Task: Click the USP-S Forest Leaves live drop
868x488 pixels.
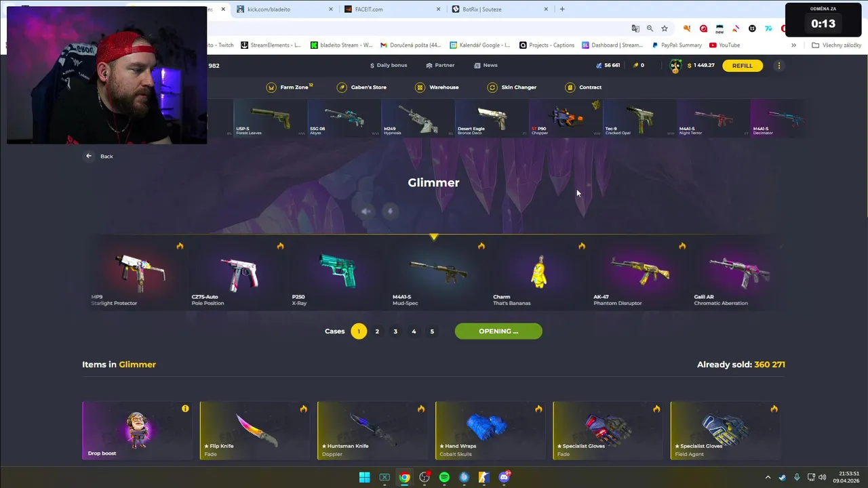Action: [270, 118]
